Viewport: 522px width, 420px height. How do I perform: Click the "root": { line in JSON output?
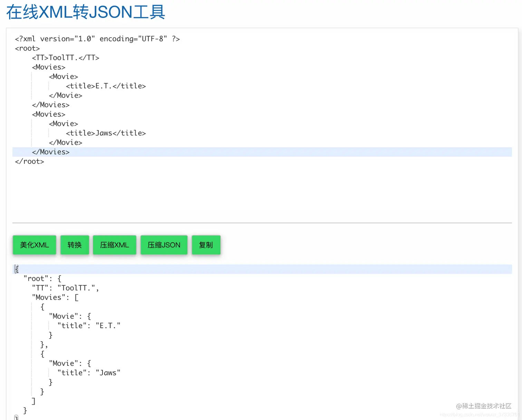[42, 279]
